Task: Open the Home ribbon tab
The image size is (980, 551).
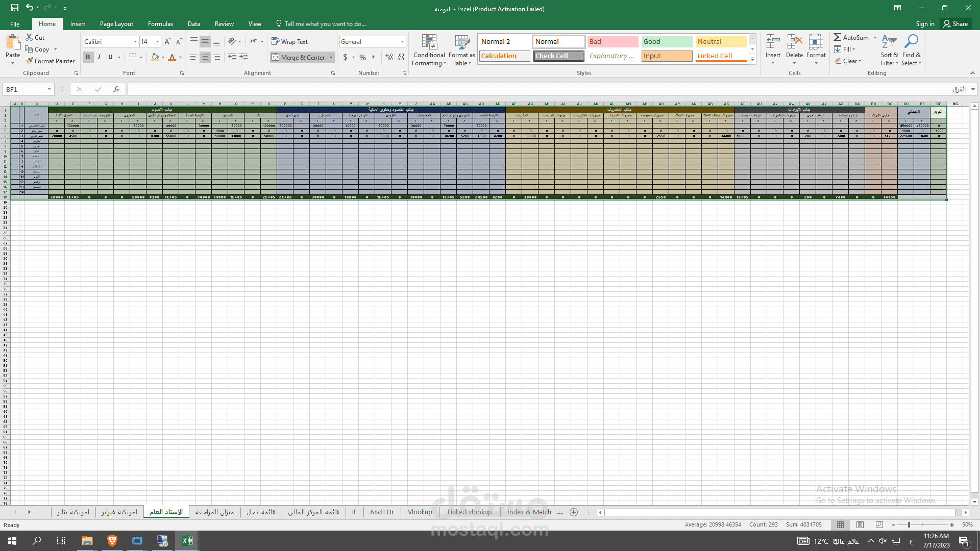Action: 47,23
